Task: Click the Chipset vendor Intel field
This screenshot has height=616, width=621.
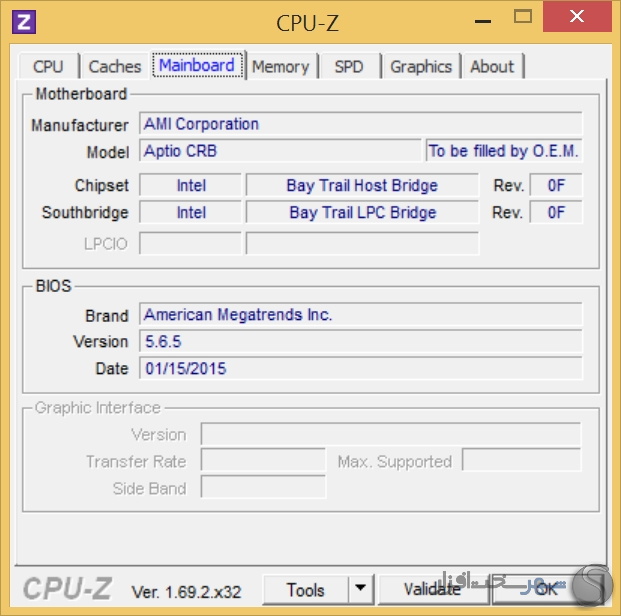Action: point(190,185)
